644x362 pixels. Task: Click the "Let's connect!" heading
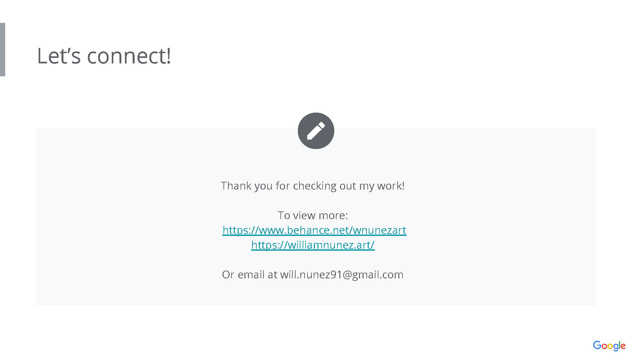[x=104, y=56]
